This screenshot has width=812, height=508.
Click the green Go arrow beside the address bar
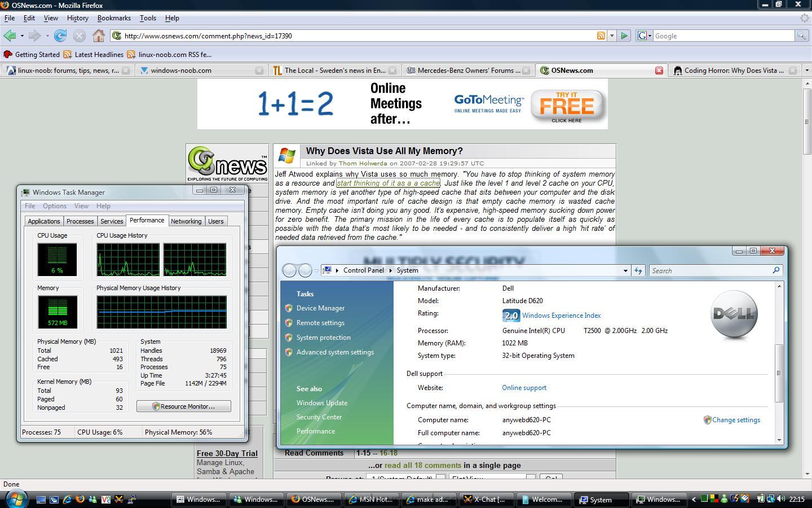point(624,36)
